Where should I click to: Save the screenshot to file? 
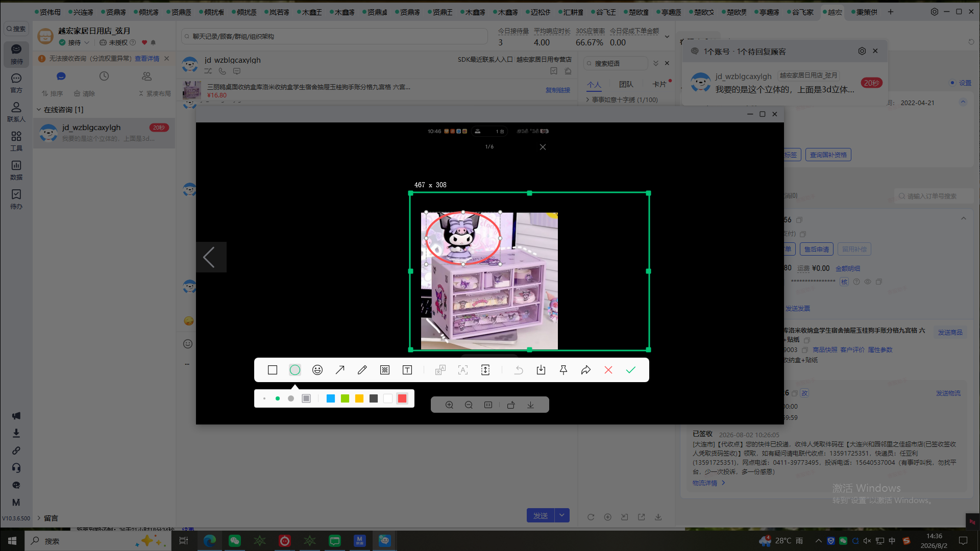click(541, 370)
